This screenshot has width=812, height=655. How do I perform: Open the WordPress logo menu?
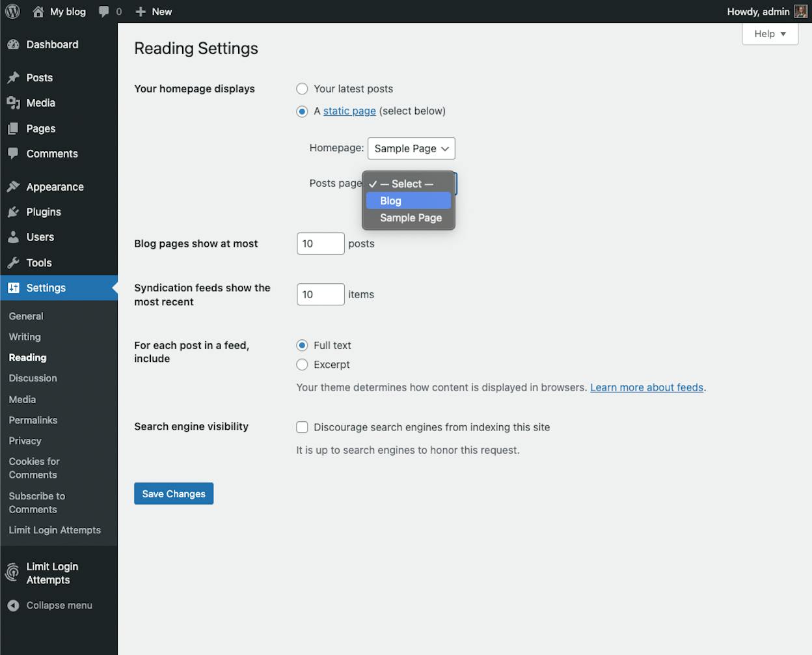[x=12, y=12]
